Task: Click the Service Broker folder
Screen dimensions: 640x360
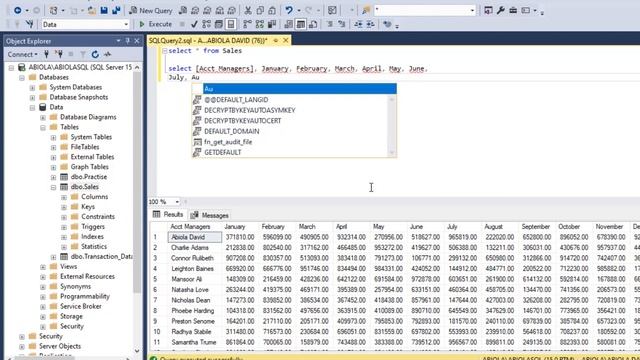Action: click(81, 307)
